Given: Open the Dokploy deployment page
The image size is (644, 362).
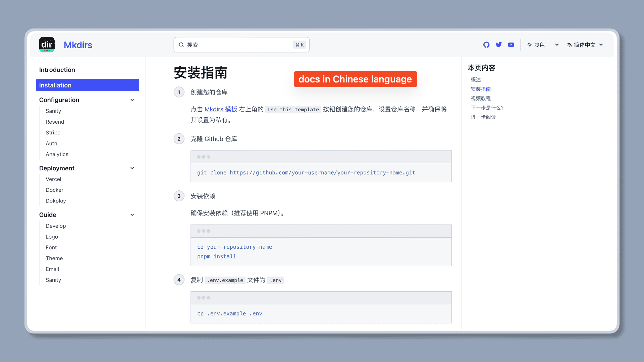Looking at the screenshot, I should 56,201.
